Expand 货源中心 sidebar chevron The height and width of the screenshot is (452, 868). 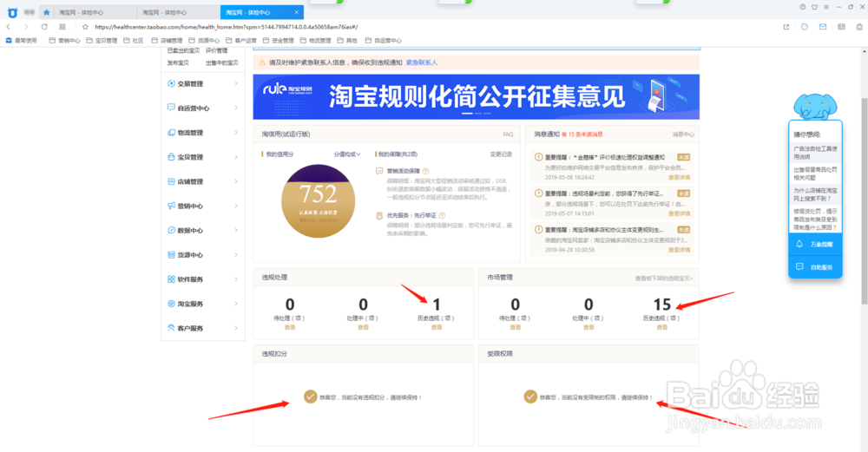click(x=236, y=254)
